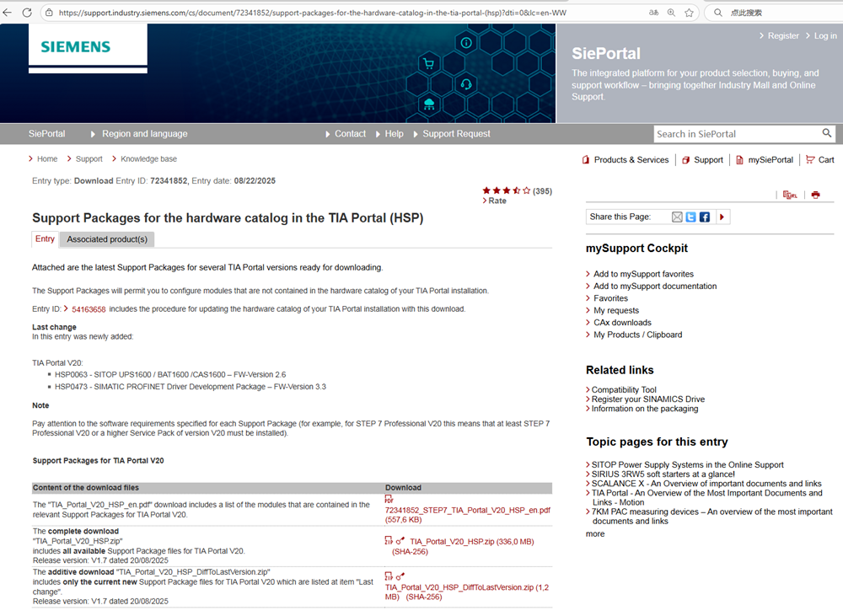Switch to the Associated product(s) tab
The width and height of the screenshot is (843, 616).
point(107,239)
